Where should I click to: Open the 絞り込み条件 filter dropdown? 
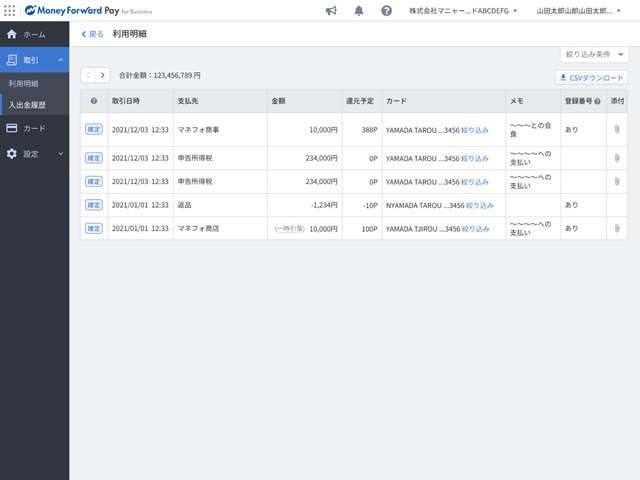point(594,54)
